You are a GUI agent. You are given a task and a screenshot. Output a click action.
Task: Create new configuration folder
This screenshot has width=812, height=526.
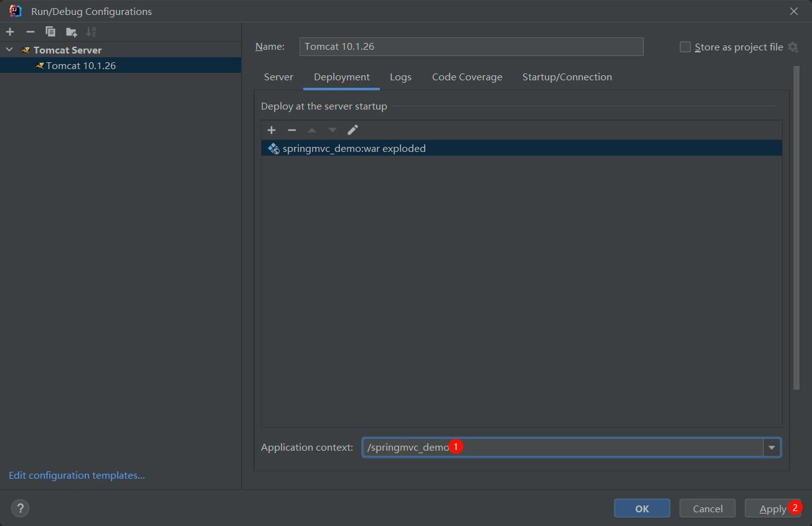pos(71,32)
